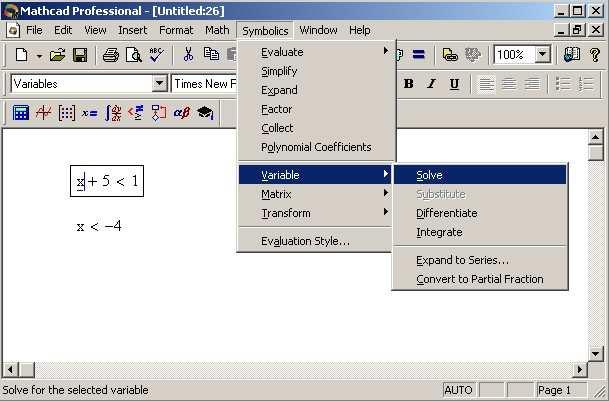Click the result x < -4

point(99,227)
